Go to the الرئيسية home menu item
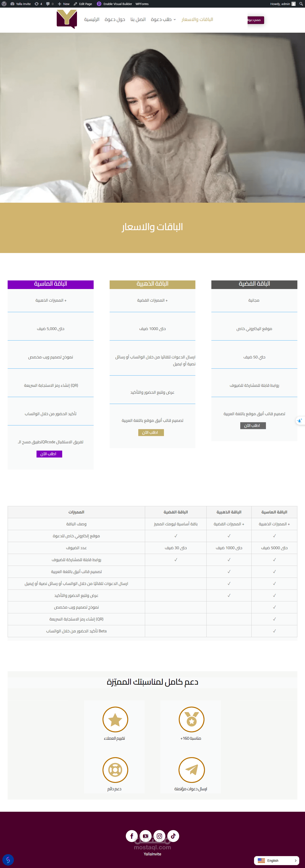Viewport: 305px width, 868px height. tap(91, 20)
